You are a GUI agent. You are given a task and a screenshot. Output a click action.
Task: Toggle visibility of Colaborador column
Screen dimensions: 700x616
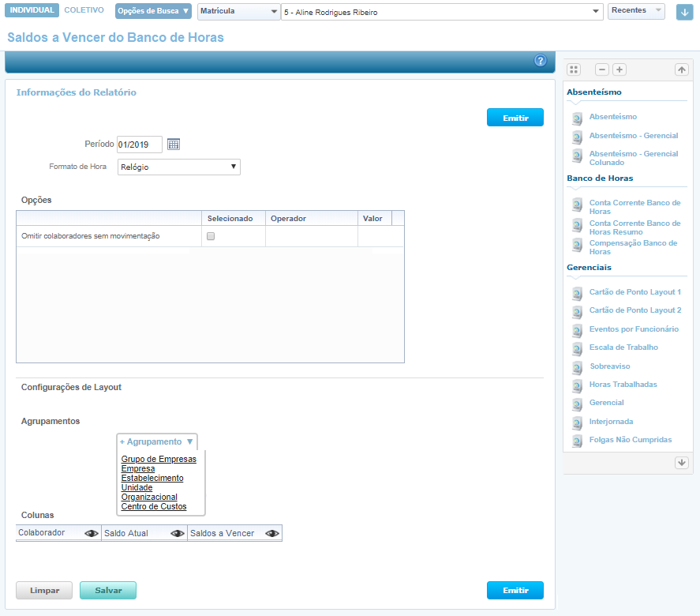click(92, 533)
